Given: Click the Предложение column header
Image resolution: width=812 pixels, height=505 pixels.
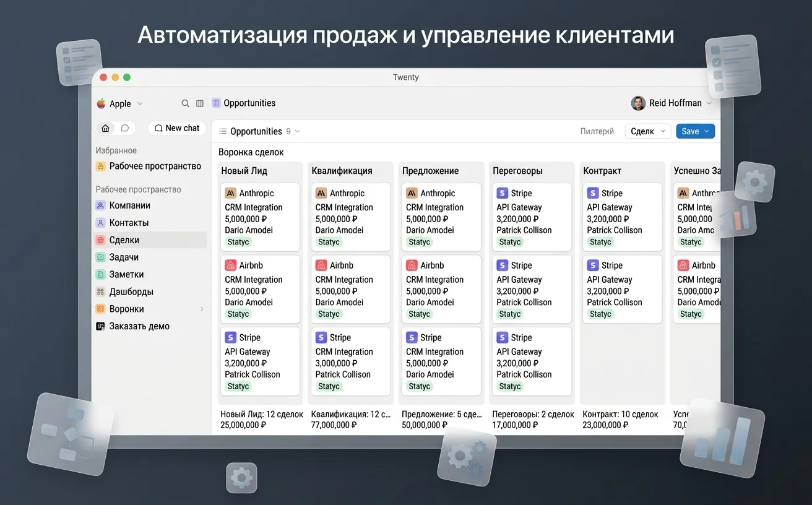Looking at the screenshot, I should (431, 171).
